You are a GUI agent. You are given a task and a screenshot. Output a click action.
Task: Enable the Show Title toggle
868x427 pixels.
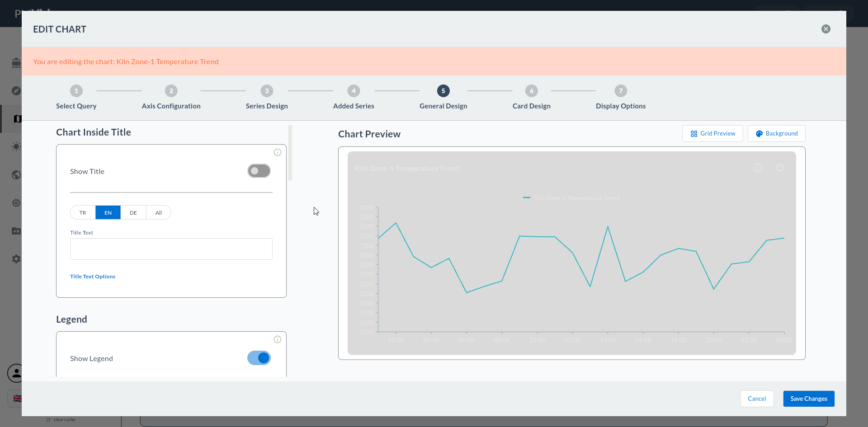(x=259, y=171)
